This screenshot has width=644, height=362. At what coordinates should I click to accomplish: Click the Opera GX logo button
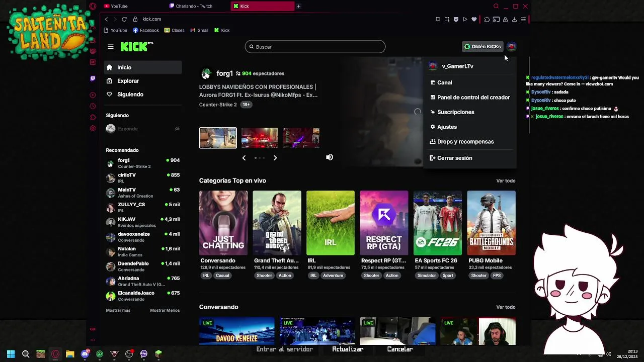93,6
